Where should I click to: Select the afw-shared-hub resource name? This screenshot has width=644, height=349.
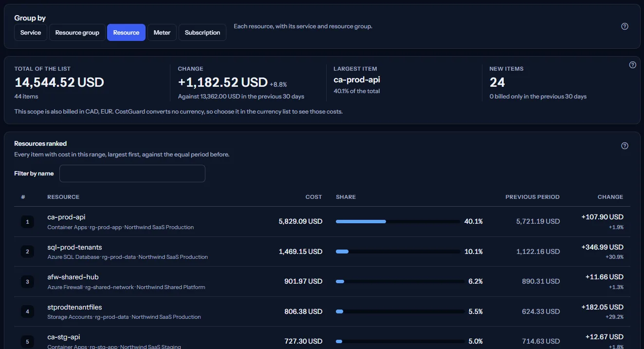(x=73, y=277)
